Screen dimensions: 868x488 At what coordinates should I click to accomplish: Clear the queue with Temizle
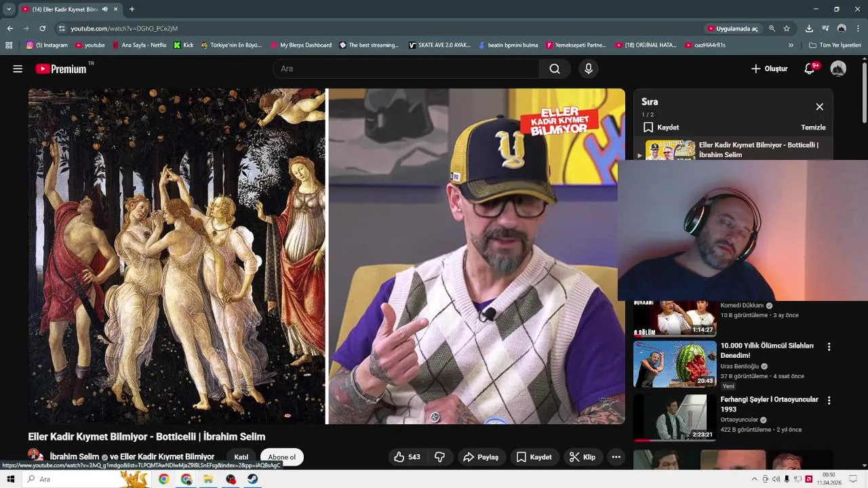(813, 127)
